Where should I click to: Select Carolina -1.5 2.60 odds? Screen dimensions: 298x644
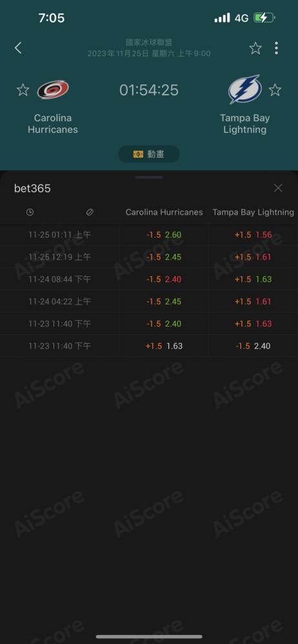164,234
